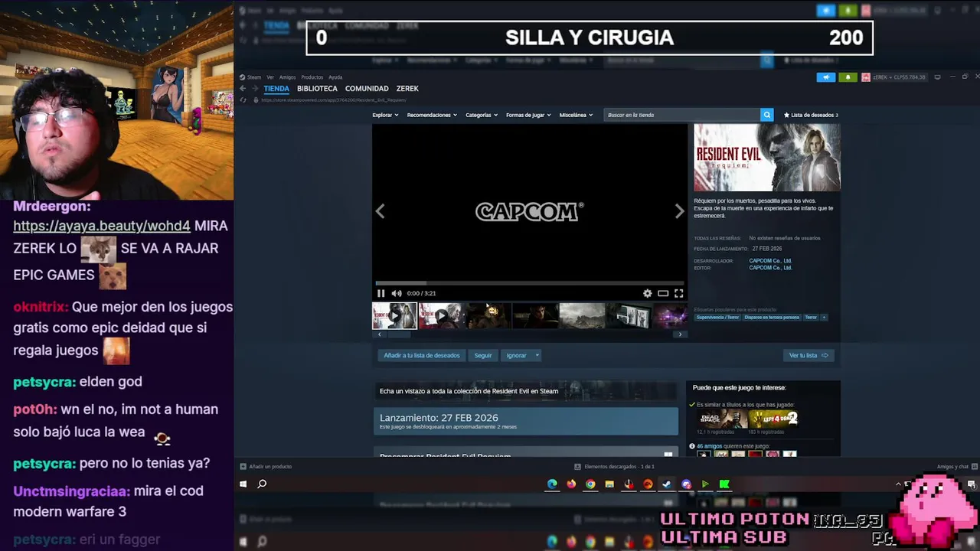Viewport: 980px width, 551px height.
Task: Expand the Categorías menu
Action: 482,115
